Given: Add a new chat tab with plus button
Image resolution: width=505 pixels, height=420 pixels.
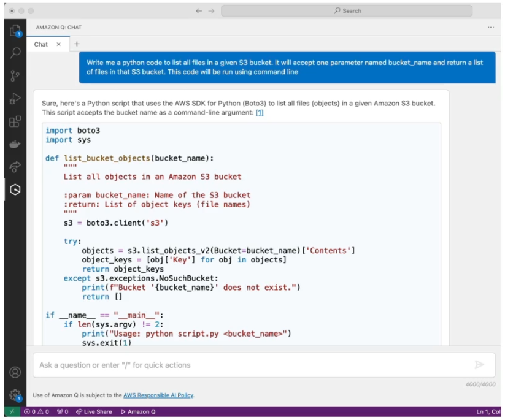Looking at the screenshot, I should tap(77, 44).
